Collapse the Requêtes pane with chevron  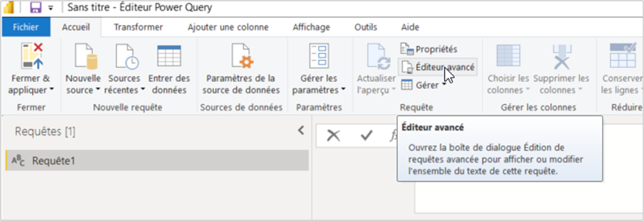click(x=301, y=130)
